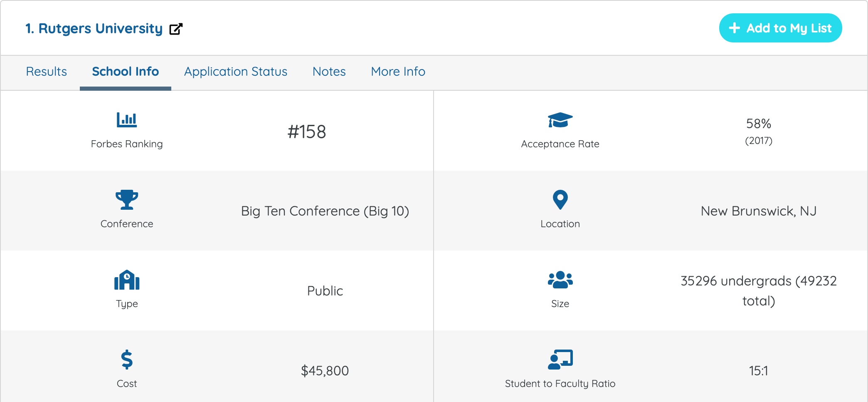Add Rutgers to My List
Screen dimensions: 868x402
coord(780,28)
